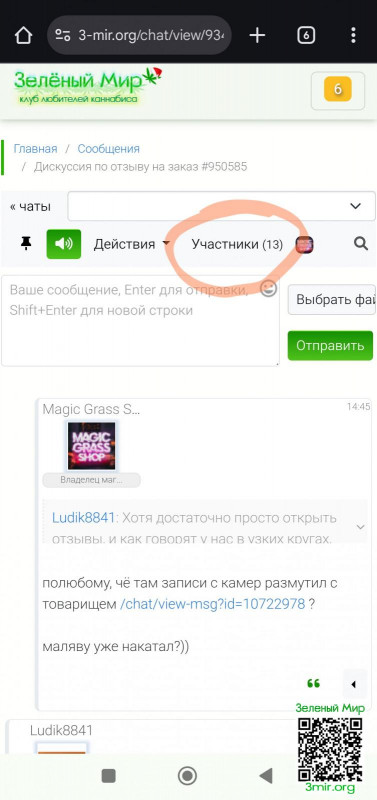Expand the quoted Ludik8841 message
The width and height of the screenshot is (377, 800).
pyautogui.click(x=361, y=527)
